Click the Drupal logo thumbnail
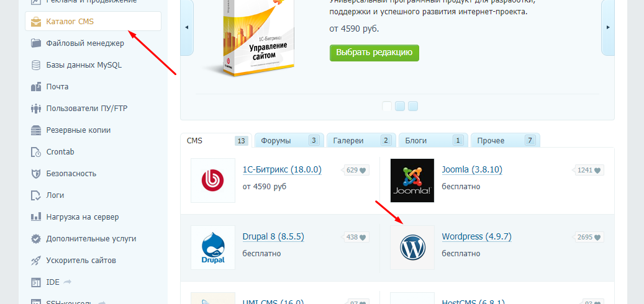 click(x=213, y=248)
